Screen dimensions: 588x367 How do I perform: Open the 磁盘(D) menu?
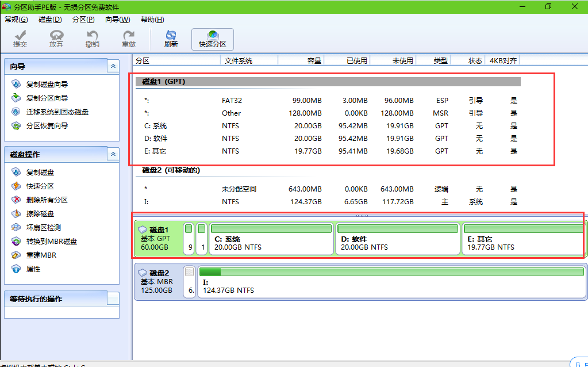[50, 20]
